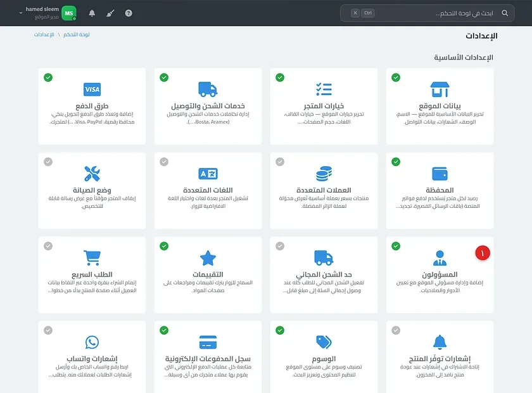Screen dimensions: 532x393
Task: Open خدمات الشحن والتوصيل title
Action: click(x=208, y=106)
